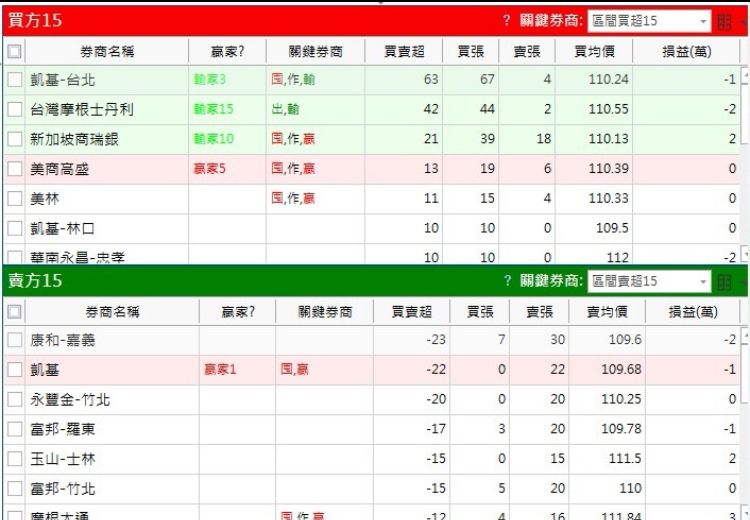Screen dimensions: 750x520
Task: Select the 美林 broker name
Action: pyautogui.click(x=44, y=198)
